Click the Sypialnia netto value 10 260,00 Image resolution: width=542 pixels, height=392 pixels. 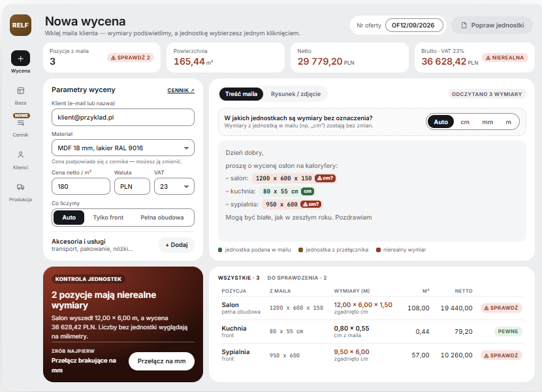pyautogui.click(x=456, y=355)
